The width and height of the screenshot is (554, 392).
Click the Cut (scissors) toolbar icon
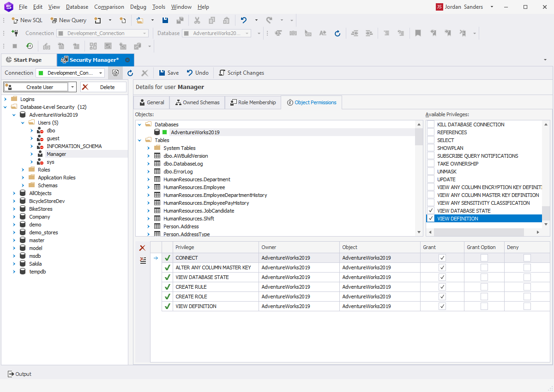pos(197,20)
